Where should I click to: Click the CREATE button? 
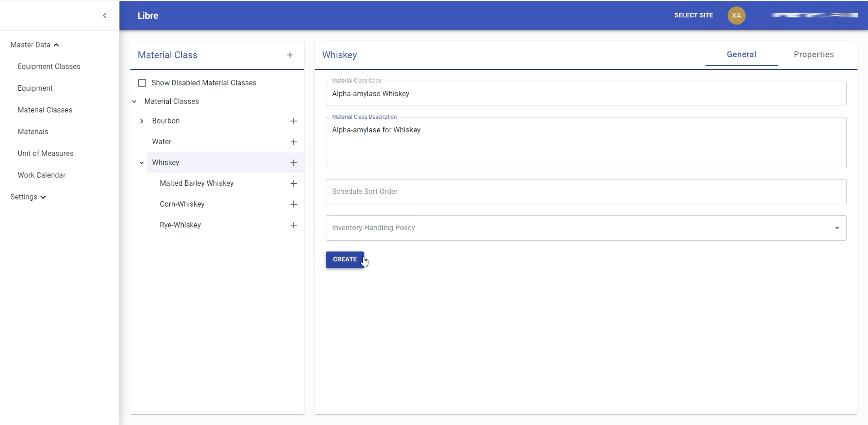[x=345, y=259]
